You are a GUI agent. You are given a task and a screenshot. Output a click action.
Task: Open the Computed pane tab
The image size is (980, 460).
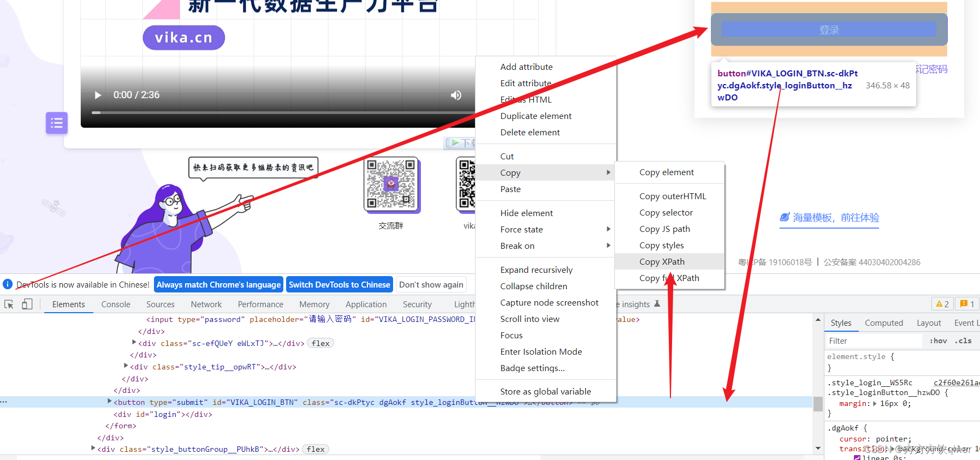click(884, 323)
